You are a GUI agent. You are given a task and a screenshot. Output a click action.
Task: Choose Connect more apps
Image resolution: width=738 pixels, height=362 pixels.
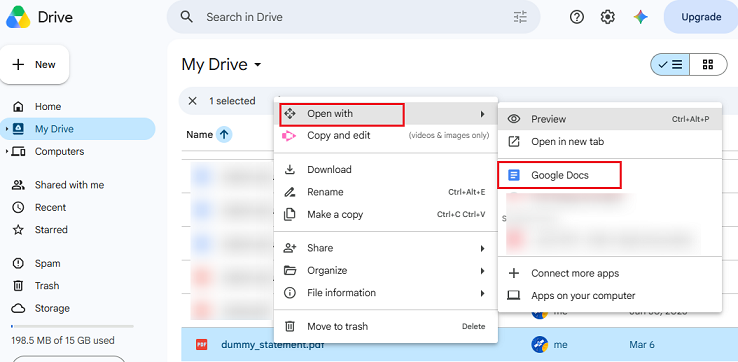click(x=610, y=274)
